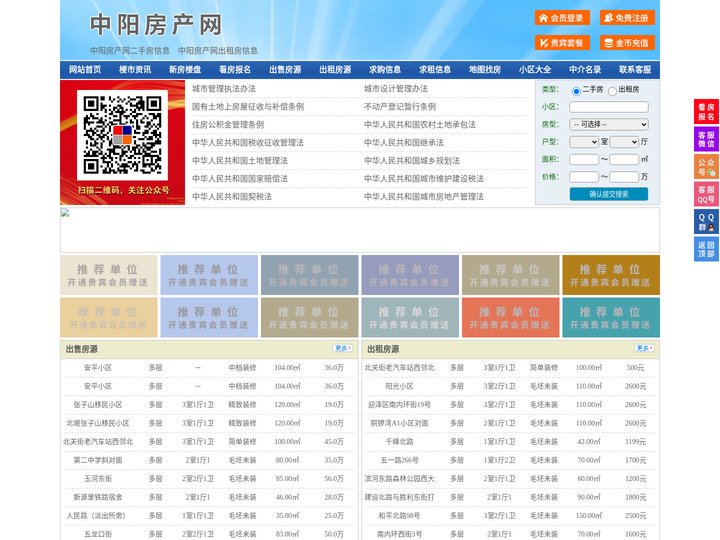The height and width of the screenshot is (540, 720).
Task: Open the 城市设计管理办法 article link
Action: pos(396,89)
